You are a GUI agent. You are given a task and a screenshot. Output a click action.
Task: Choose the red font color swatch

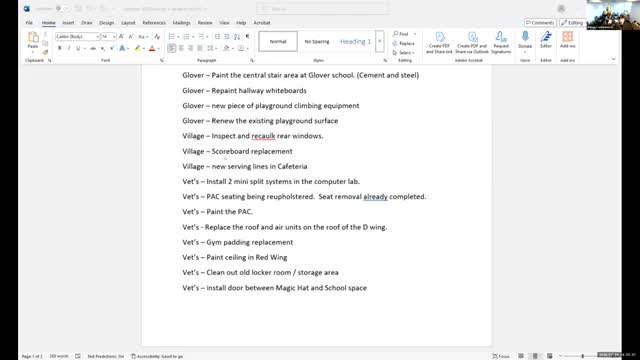[x=152, y=49]
